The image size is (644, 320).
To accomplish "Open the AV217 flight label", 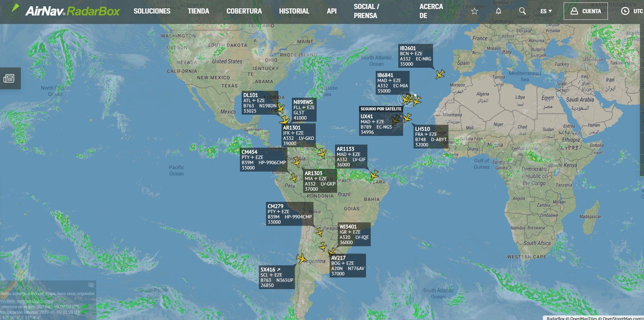I will point(348,266).
